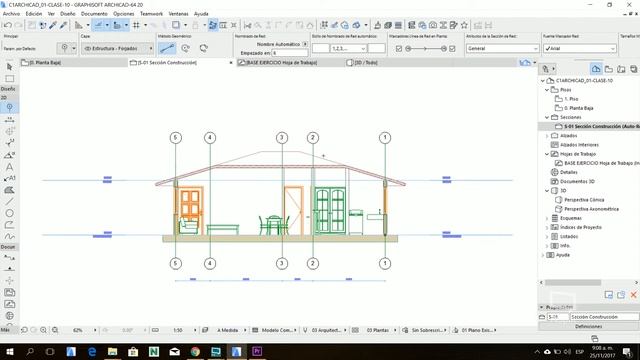Screen dimensions: 640x360
Task: Select the Spline curve tool
Action: 9,236
